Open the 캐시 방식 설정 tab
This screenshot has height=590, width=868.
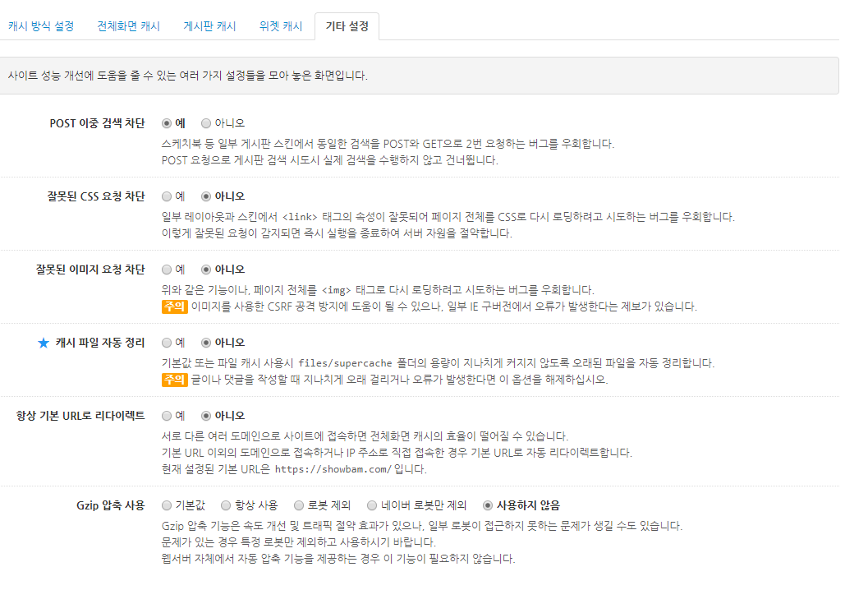click(41, 26)
